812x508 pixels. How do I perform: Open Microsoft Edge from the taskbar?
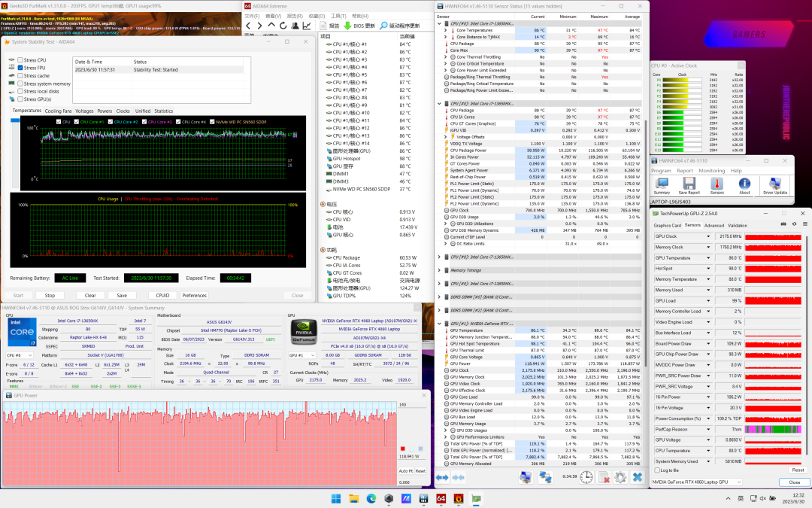point(371,498)
